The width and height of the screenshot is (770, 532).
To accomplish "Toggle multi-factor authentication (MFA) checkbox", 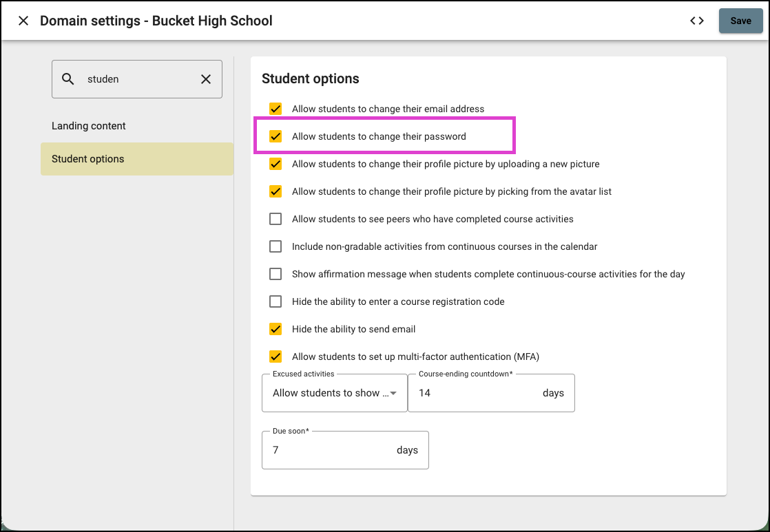I will (x=275, y=357).
